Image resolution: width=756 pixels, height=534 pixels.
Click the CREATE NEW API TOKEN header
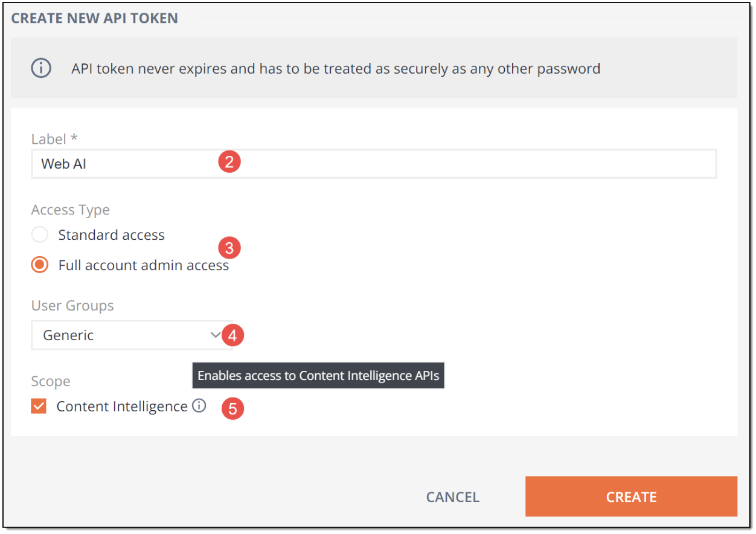click(94, 18)
